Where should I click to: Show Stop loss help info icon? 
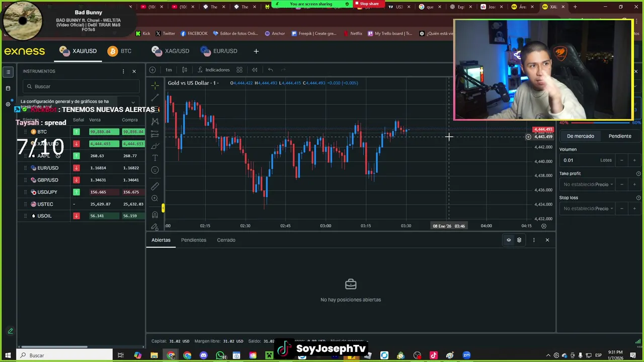(638, 198)
